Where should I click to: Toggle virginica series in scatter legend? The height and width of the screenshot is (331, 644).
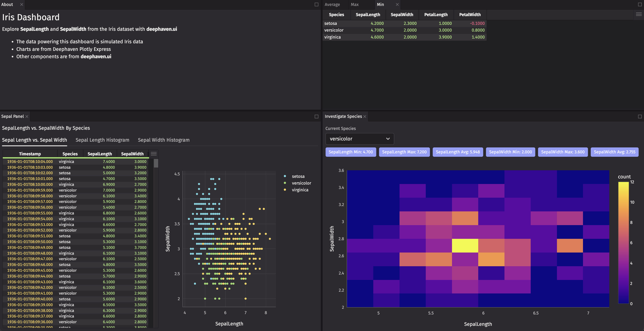tap(300, 190)
